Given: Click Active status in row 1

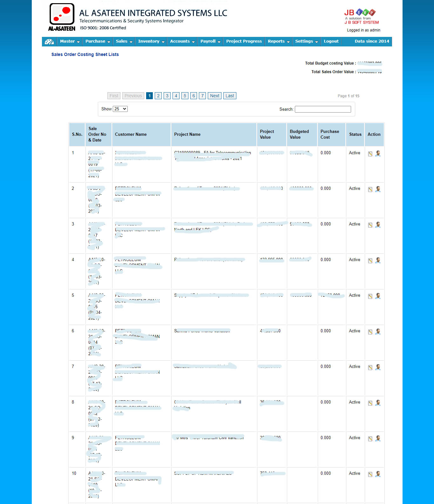Looking at the screenshot, I should point(355,153).
